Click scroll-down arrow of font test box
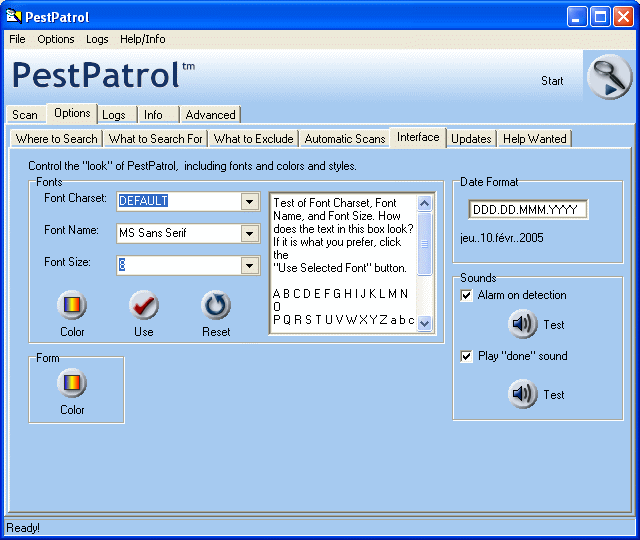Screen dimensions: 640x540 coord(424,323)
